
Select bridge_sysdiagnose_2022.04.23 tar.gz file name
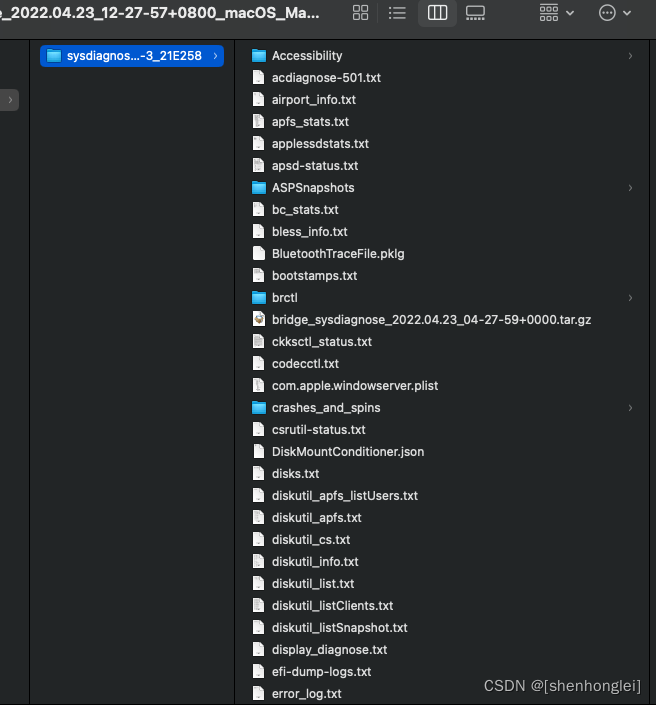(x=431, y=320)
